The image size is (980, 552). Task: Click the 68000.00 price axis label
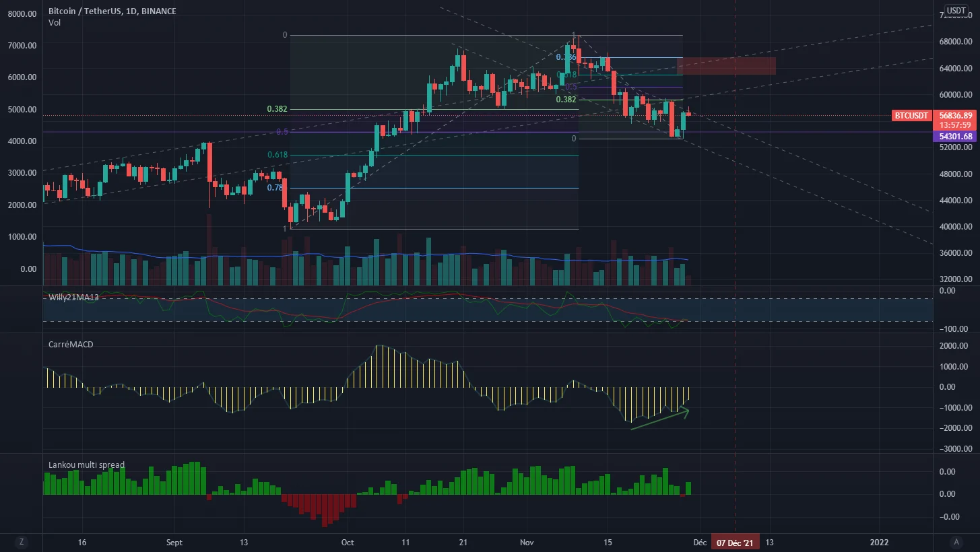[955, 42]
